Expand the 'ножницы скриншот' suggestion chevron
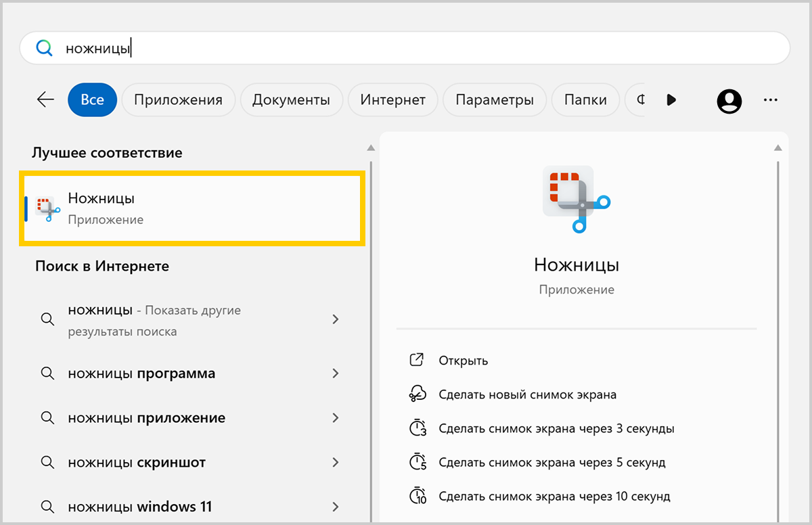This screenshot has width=812, height=525. click(x=335, y=463)
